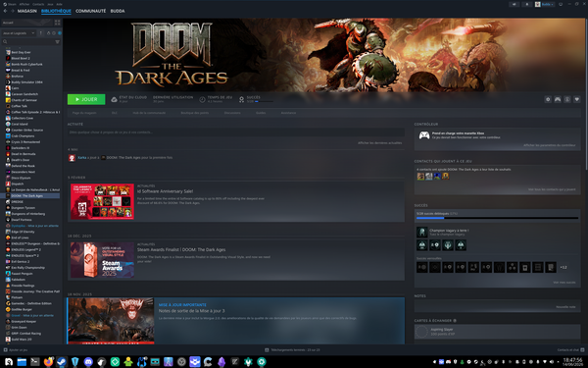The height and width of the screenshot is (368, 588).
Task: Click the main page vertical scrollbar
Action: click(x=586, y=94)
